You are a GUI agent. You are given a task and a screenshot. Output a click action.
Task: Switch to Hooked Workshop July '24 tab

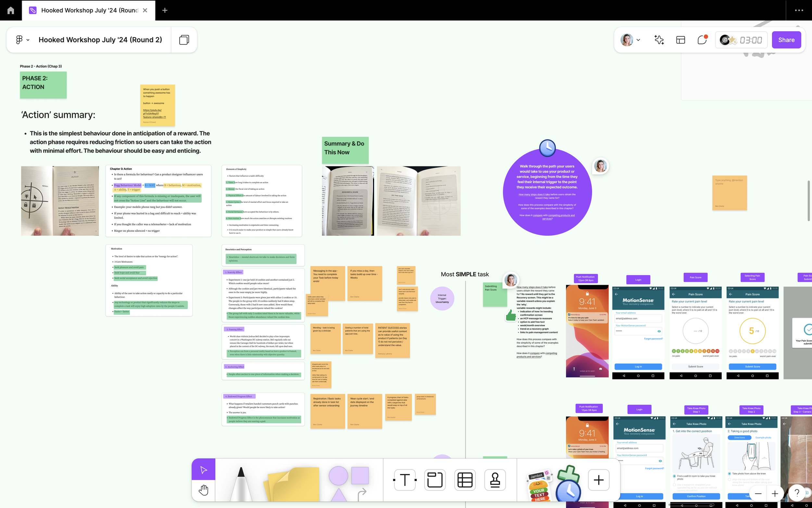[x=89, y=10]
